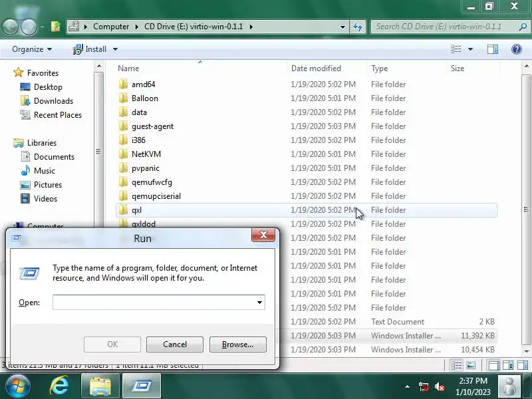Viewport: 532px width, 399px height.
Task: Show hidden tray icons arrow
Action: click(x=407, y=386)
